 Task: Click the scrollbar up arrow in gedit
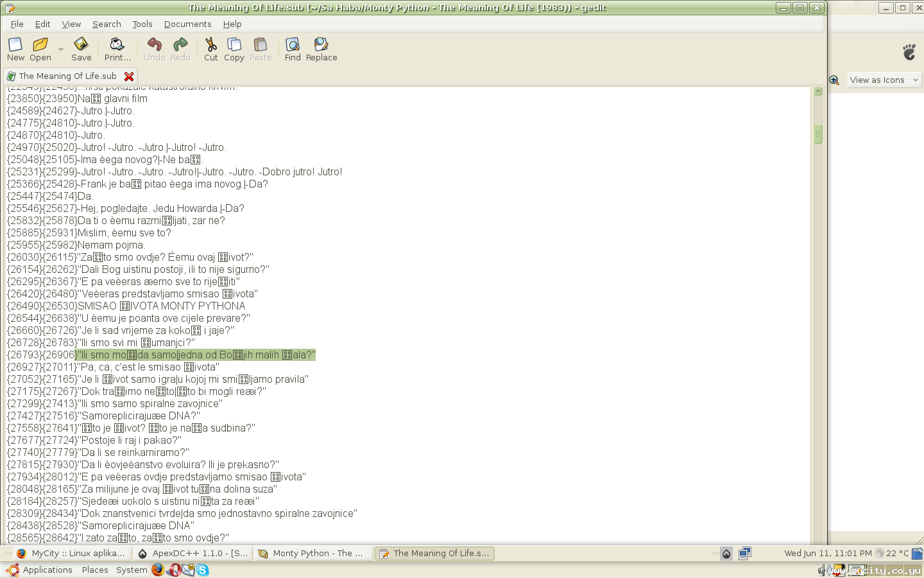click(x=818, y=92)
